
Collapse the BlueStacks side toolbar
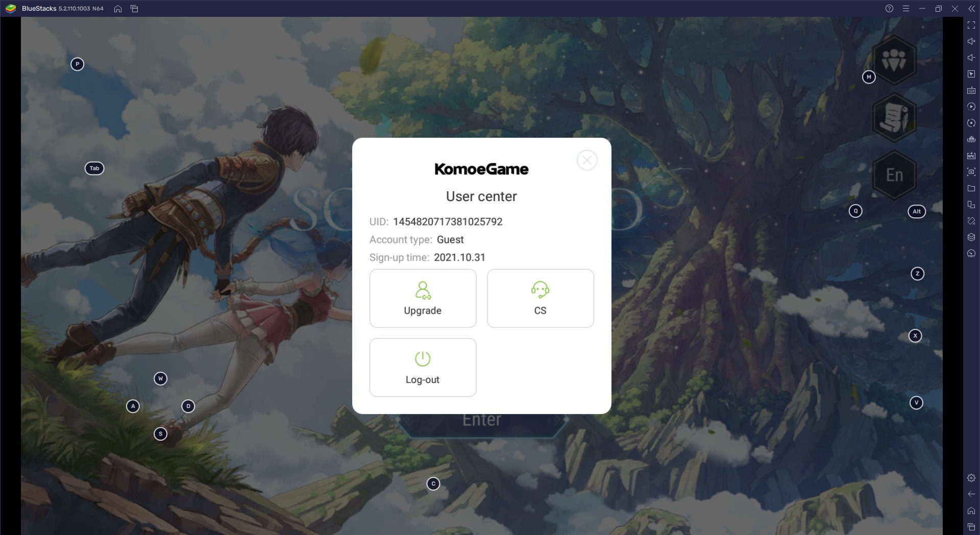971,9
